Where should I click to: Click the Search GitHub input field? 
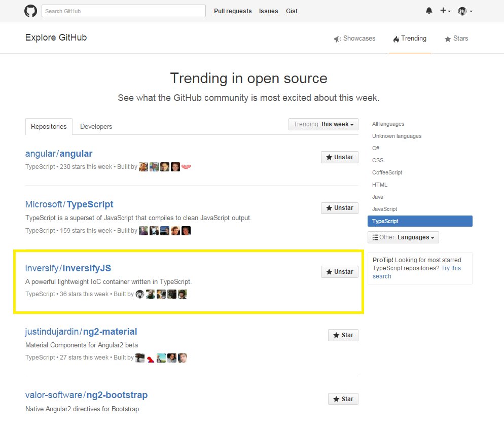(x=124, y=11)
